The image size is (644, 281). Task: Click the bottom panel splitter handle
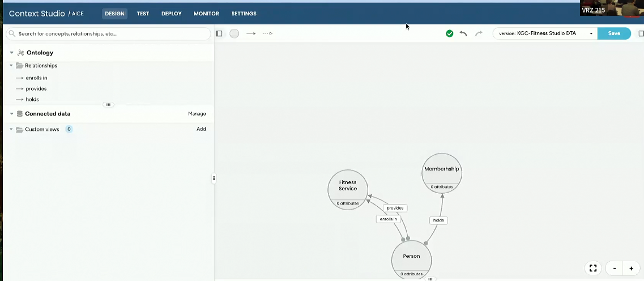tap(430, 279)
